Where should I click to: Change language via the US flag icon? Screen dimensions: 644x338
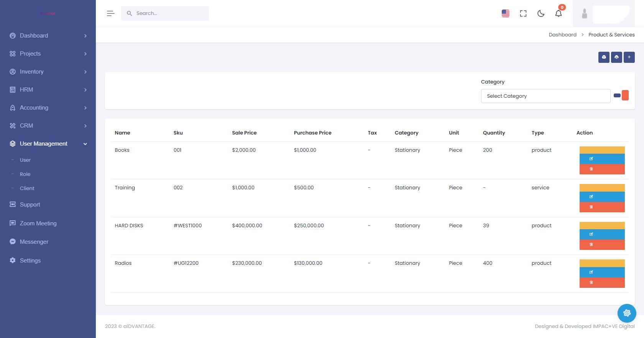point(506,13)
